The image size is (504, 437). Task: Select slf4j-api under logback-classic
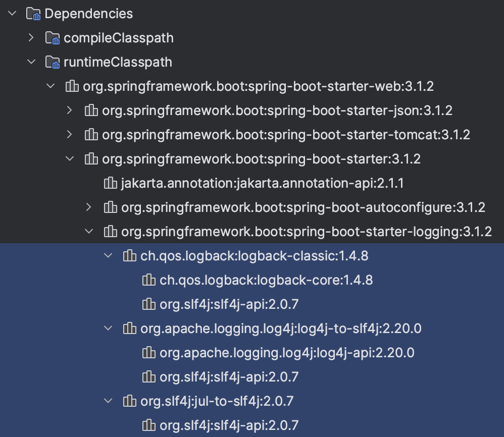pos(229,304)
